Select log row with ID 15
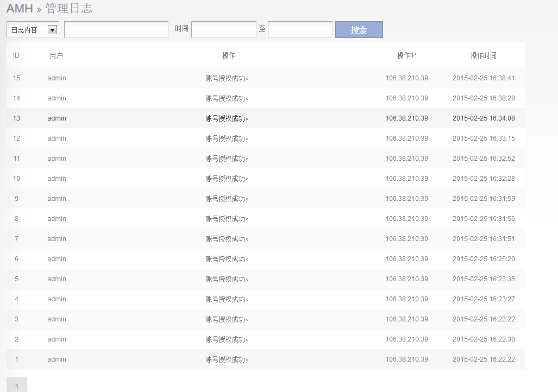This screenshot has height=392, width=558. click(16, 78)
